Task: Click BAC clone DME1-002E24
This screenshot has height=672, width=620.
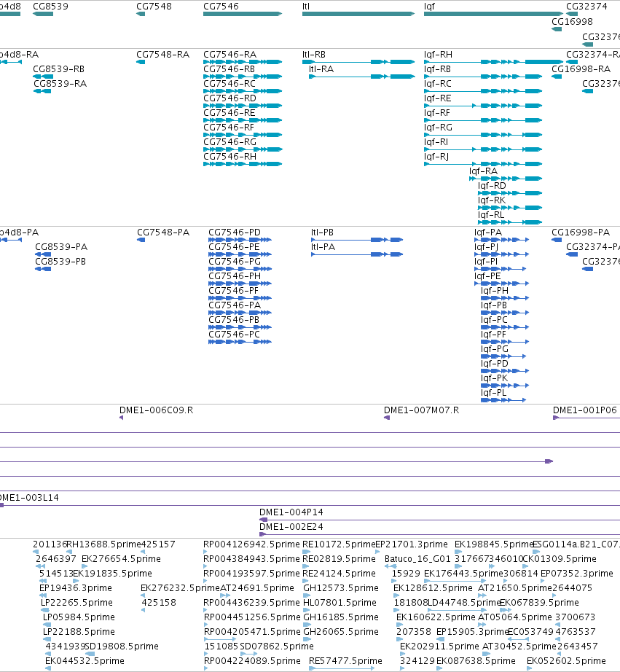Action: point(439,534)
